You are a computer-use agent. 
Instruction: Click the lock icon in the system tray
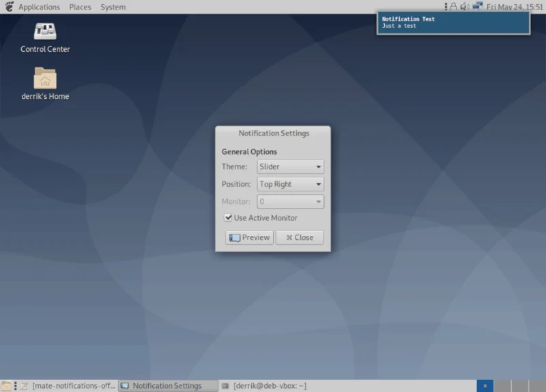[453, 6]
